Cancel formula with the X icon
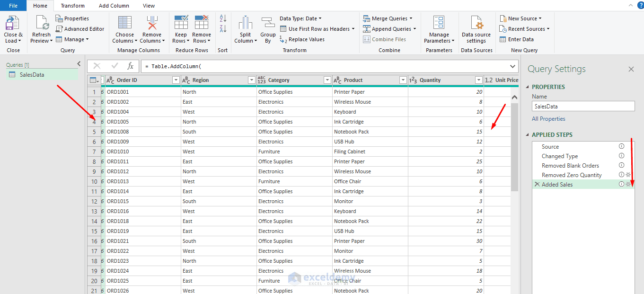 (x=97, y=66)
